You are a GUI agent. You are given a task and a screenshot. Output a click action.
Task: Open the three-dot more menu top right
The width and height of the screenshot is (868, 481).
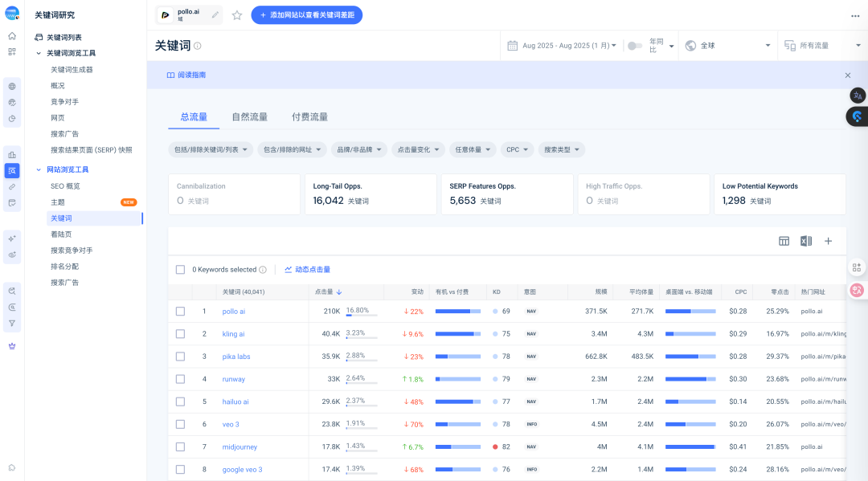click(855, 16)
